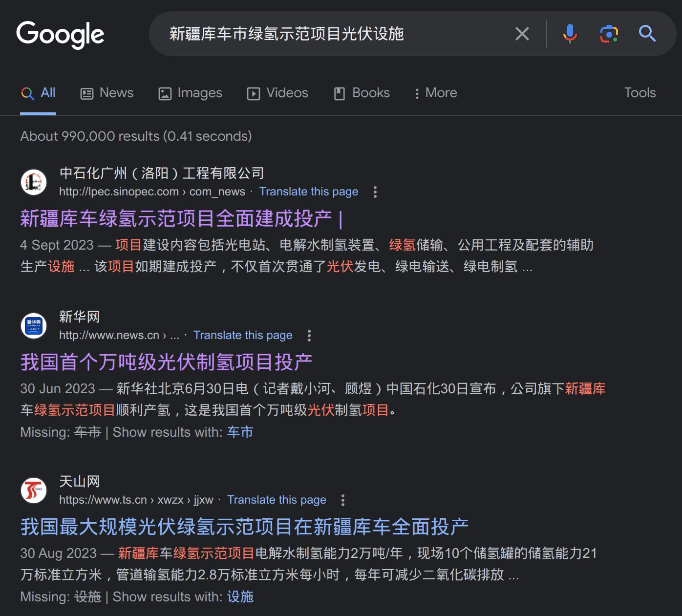Translate the lpec.sinopec.com result page

pyautogui.click(x=309, y=191)
